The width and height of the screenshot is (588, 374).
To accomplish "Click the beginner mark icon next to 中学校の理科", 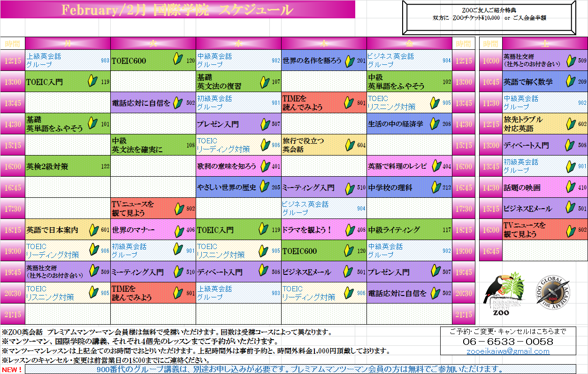I will (435, 187).
